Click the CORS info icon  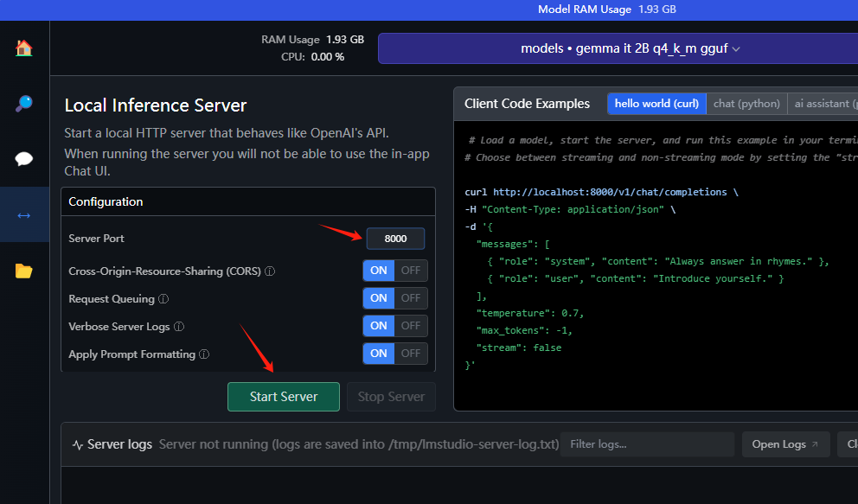click(x=270, y=271)
